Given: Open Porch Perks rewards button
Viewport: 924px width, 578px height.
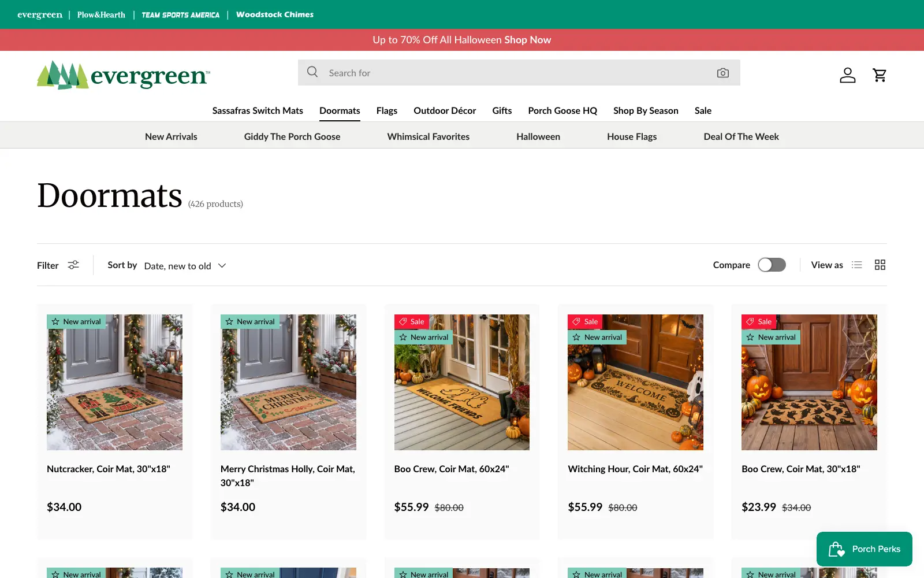Looking at the screenshot, I should (864, 549).
